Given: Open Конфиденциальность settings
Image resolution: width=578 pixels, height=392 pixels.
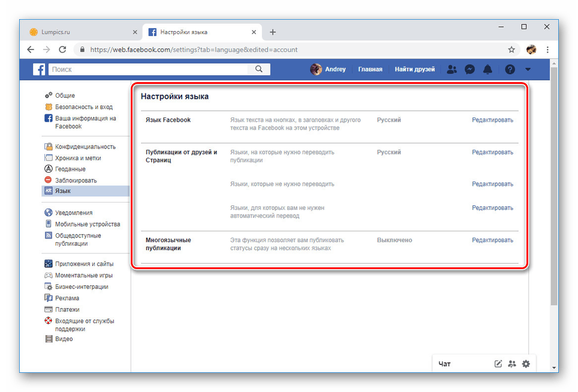Looking at the screenshot, I should pos(85,147).
